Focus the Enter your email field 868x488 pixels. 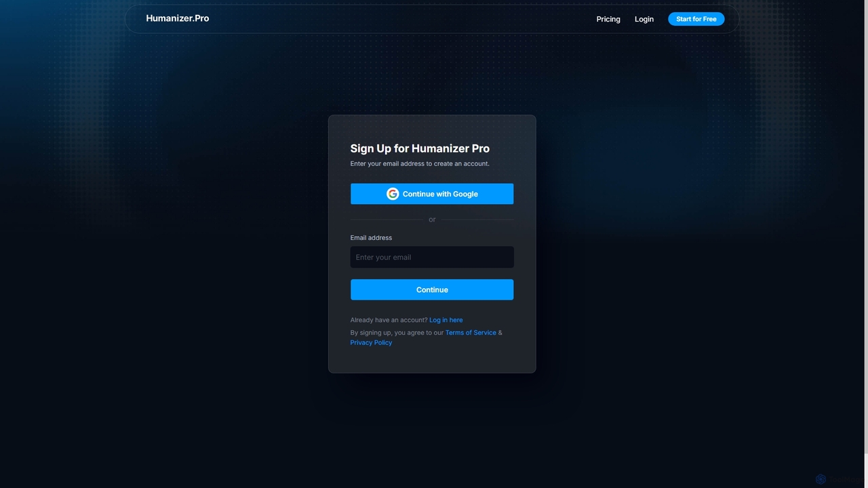432,257
